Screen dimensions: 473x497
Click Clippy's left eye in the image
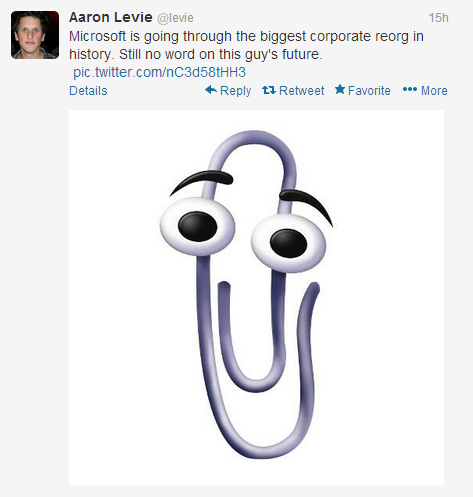(198, 226)
